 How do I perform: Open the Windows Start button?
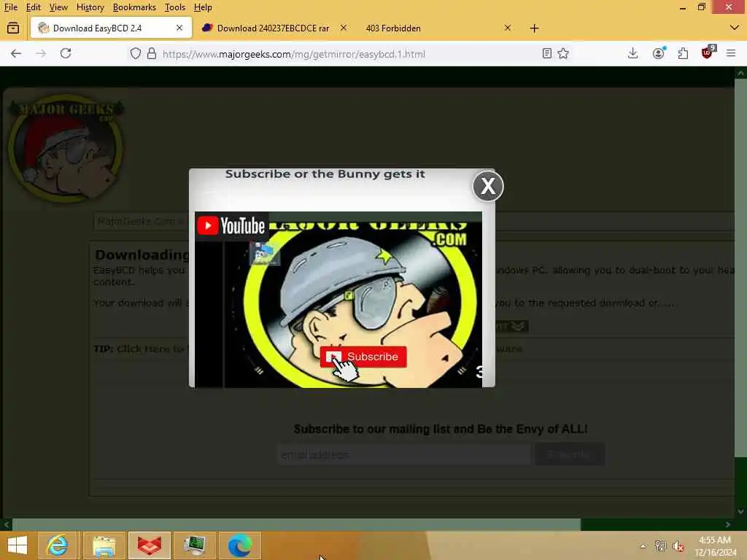(18, 545)
